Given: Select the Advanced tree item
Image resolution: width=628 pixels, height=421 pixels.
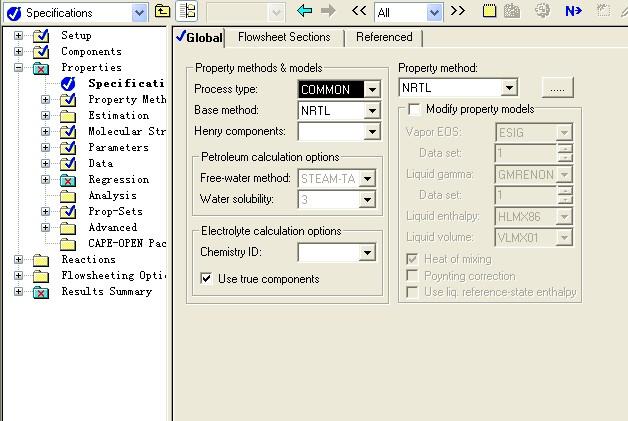Looking at the screenshot, I should (113, 228).
